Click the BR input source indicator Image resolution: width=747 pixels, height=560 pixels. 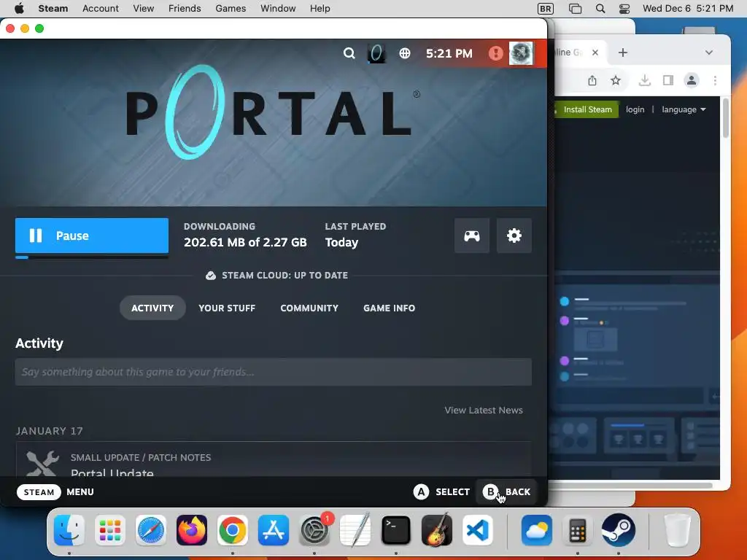point(546,9)
